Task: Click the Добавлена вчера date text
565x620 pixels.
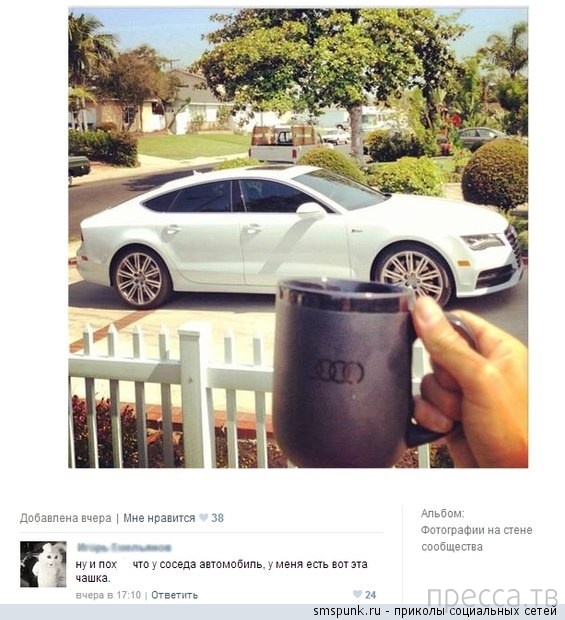Action: 66,518
